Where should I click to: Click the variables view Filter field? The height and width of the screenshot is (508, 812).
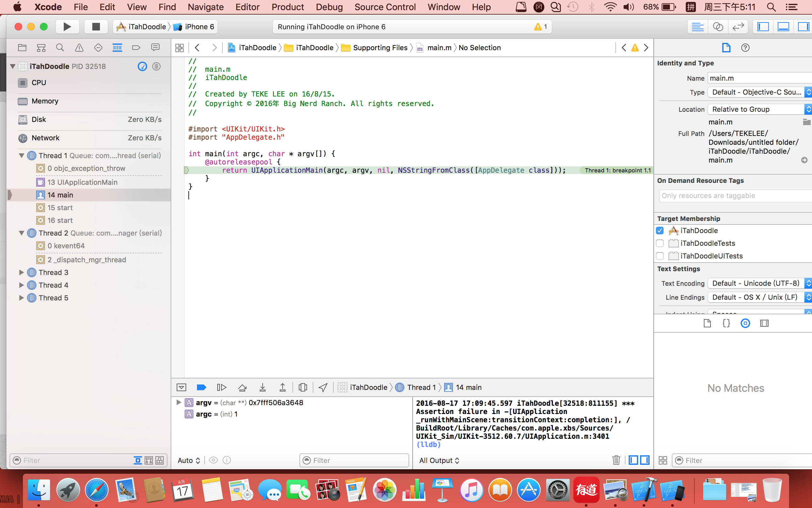coord(354,460)
